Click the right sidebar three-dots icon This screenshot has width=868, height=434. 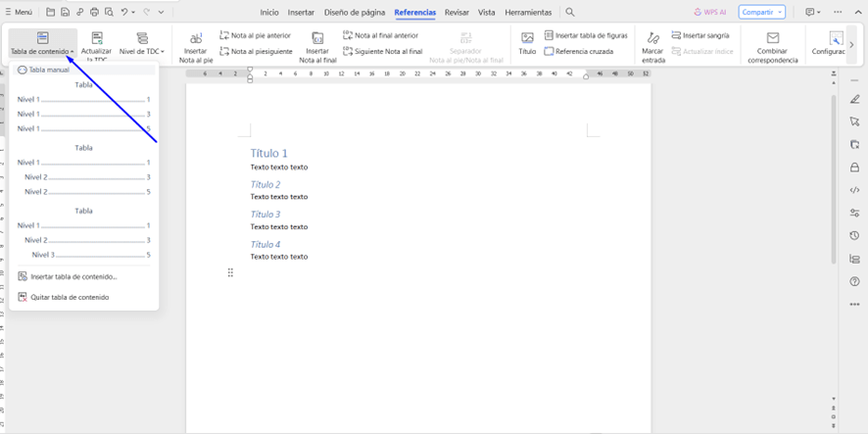tap(854, 304)
